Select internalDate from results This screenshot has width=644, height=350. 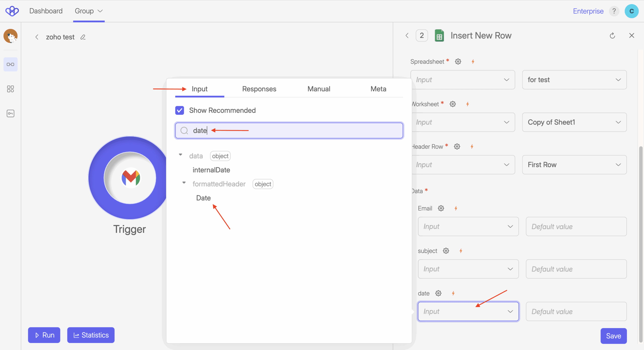211,170
